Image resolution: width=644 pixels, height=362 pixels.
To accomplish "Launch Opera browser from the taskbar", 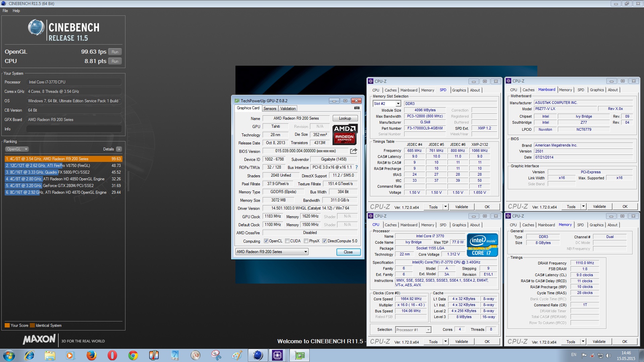I will click(112, 355).
